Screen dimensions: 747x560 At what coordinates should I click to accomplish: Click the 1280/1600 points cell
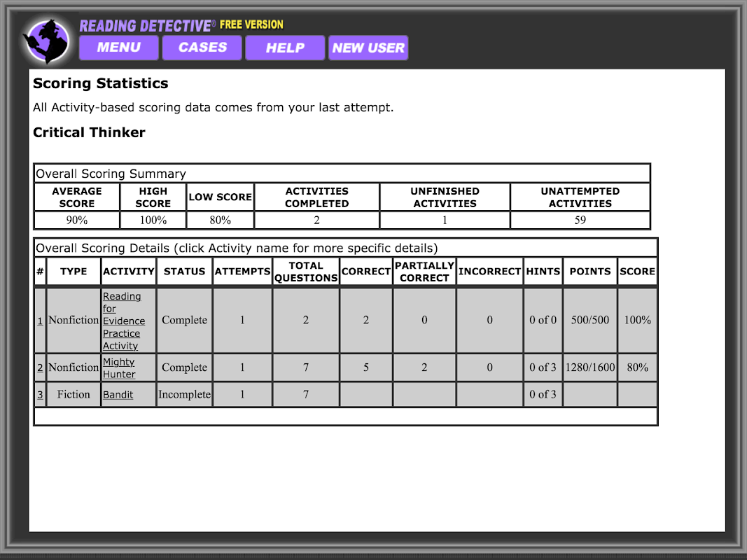point(589,367)
